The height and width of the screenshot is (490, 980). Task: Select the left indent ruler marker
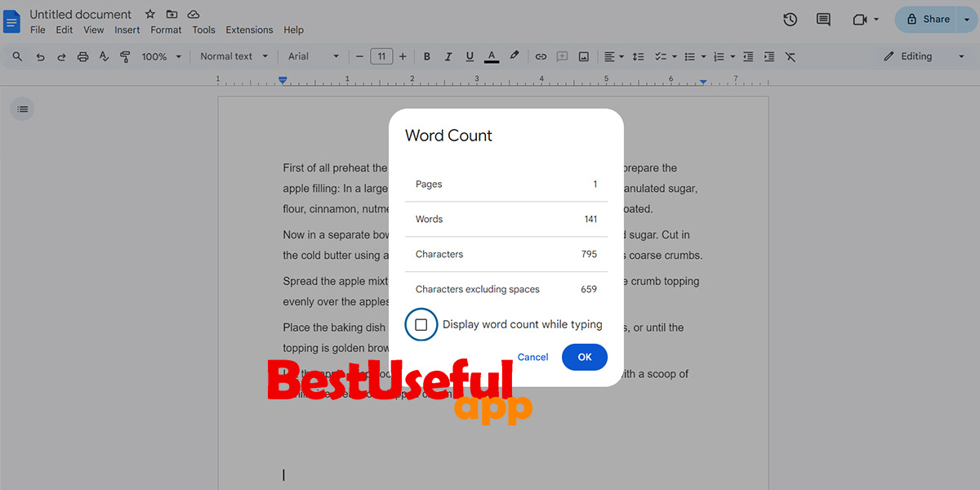coord(283,80)
